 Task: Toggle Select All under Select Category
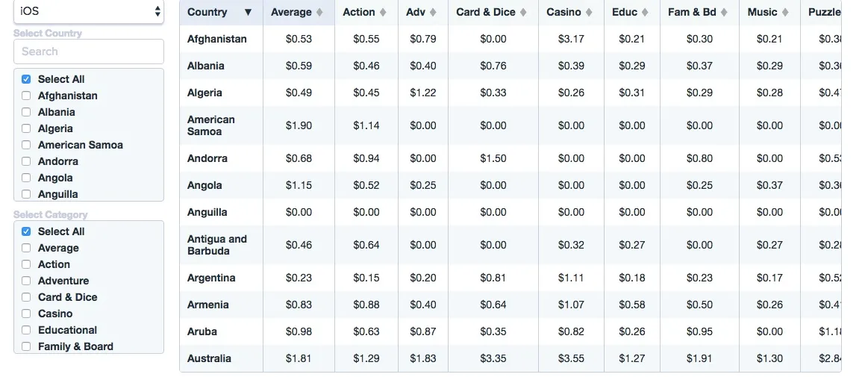[26, 231]
